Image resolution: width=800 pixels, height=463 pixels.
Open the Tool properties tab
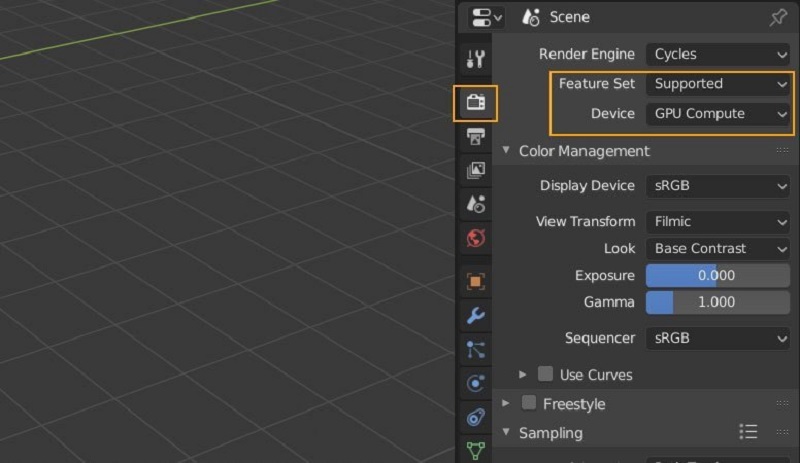(476, 59)
